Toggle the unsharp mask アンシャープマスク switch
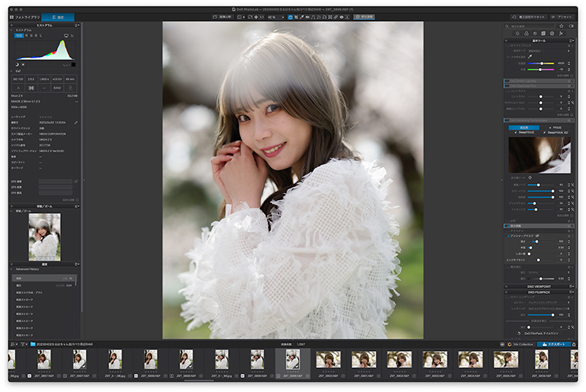The image size is (586, 392). (508, 236)
